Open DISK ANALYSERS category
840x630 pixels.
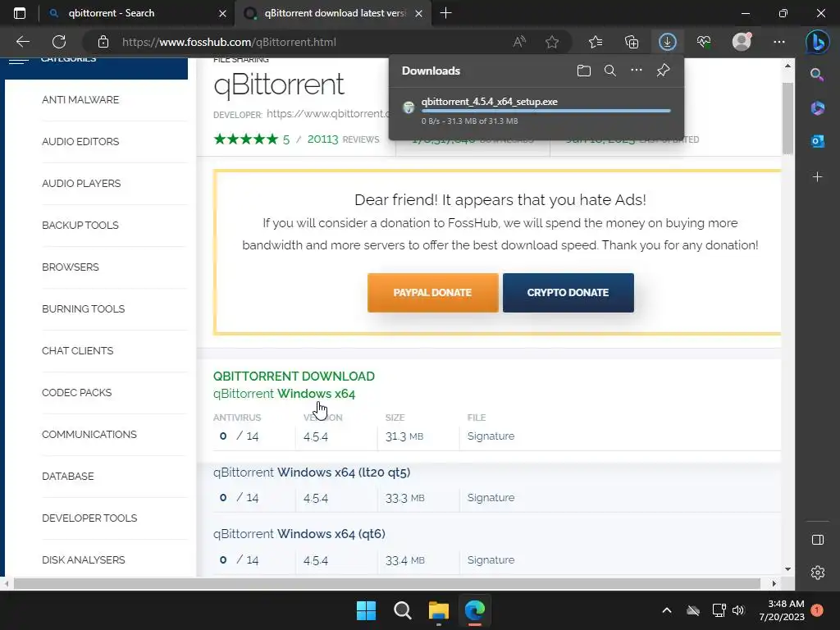[x=83, y=559]
